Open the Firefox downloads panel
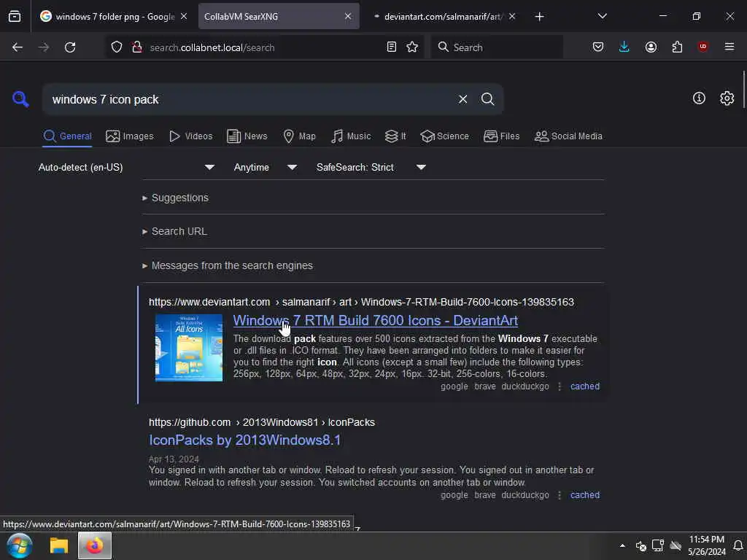Viewport: 747px width, 560px height. [x=624, y=47]
